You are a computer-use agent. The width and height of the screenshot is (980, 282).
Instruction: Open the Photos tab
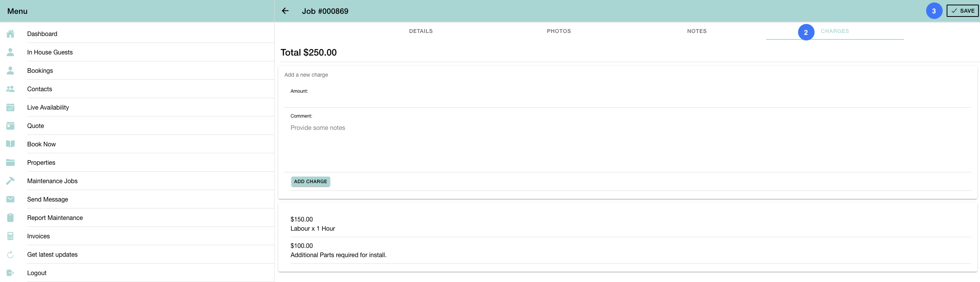[559, 31]
